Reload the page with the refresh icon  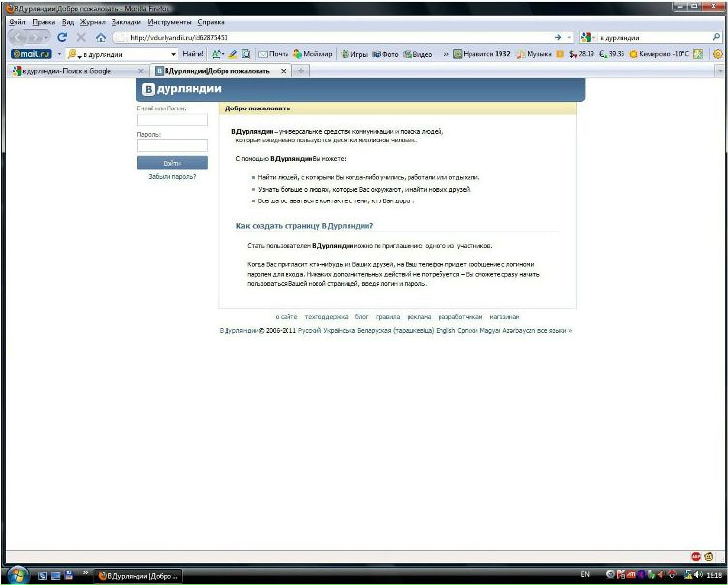[x=62, y=37]
